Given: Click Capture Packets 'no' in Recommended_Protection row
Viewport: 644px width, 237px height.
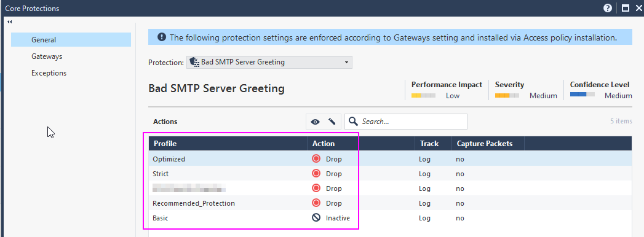Looking at the screenshot, I should pyautogui.click(x=460, y=203).
